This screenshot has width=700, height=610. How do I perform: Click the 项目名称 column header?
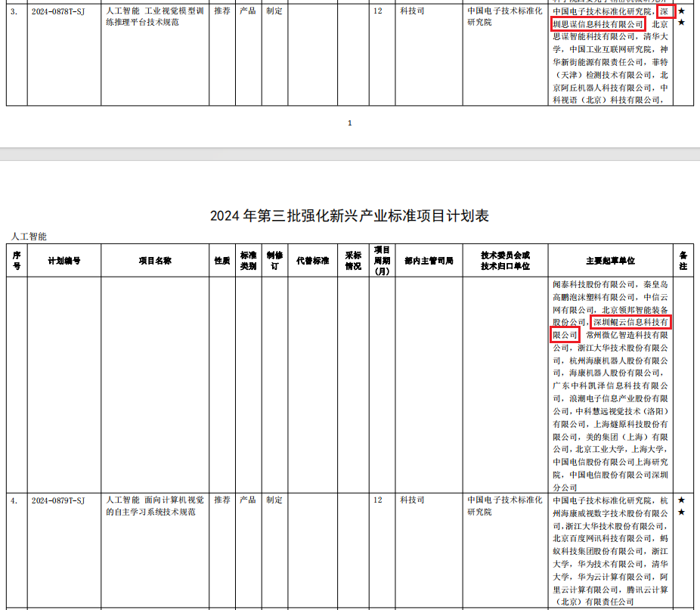[155, 261]
